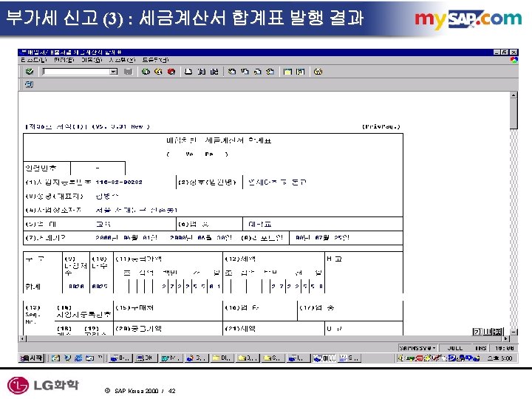Open the 도움말(H) Help menu
This screenshot has width=532, height=399.
[155, 60]
